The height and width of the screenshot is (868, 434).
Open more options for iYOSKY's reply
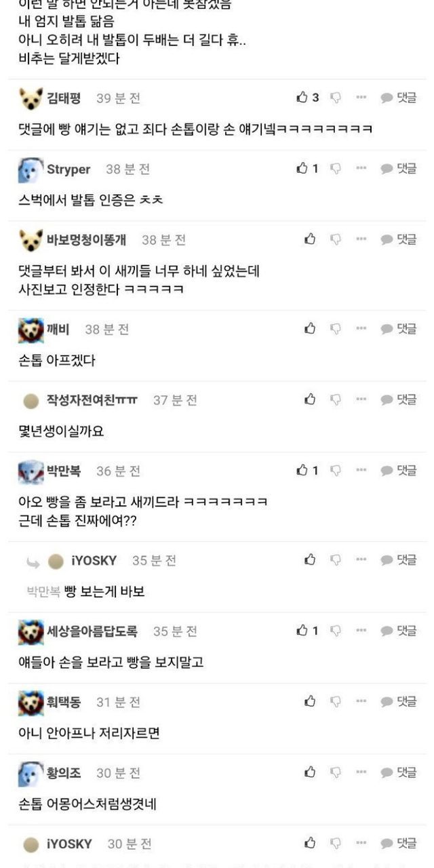(x=361, y=560)
